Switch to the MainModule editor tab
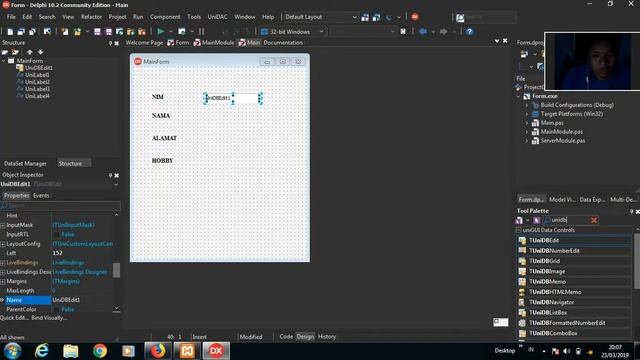 (x=214, y=42)
